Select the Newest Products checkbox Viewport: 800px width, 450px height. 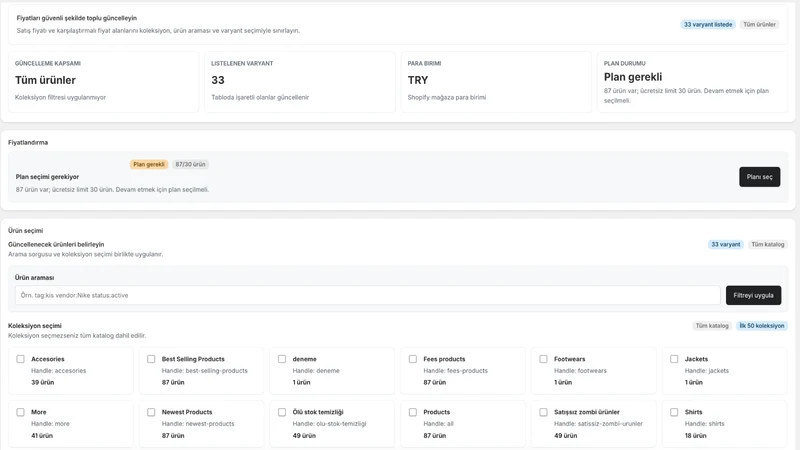tap(151, 412)
